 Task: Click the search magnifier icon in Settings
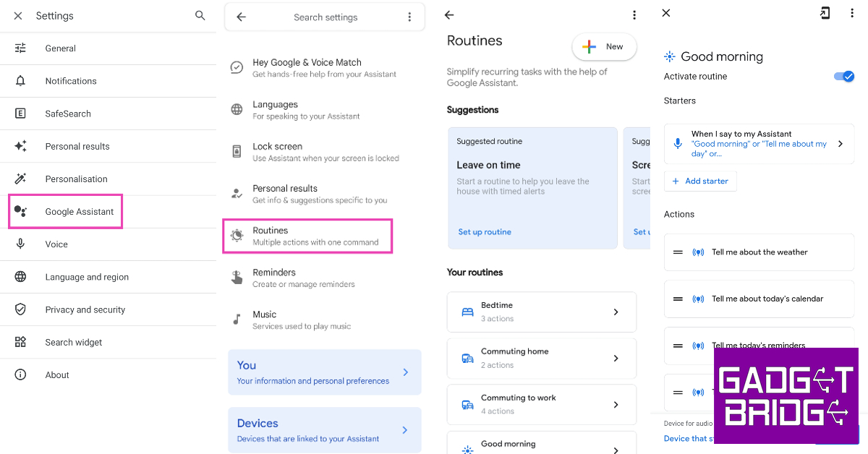(200, 16)
